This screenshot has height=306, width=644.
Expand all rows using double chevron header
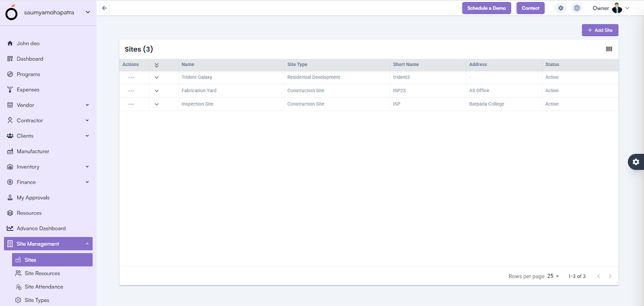coord(157,65)
